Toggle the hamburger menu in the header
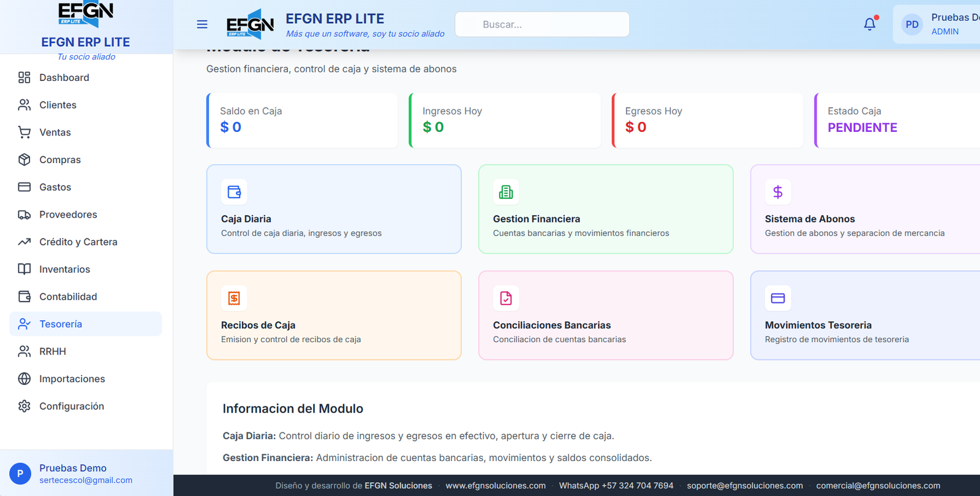Screen dimensions: 980x496 202,25
